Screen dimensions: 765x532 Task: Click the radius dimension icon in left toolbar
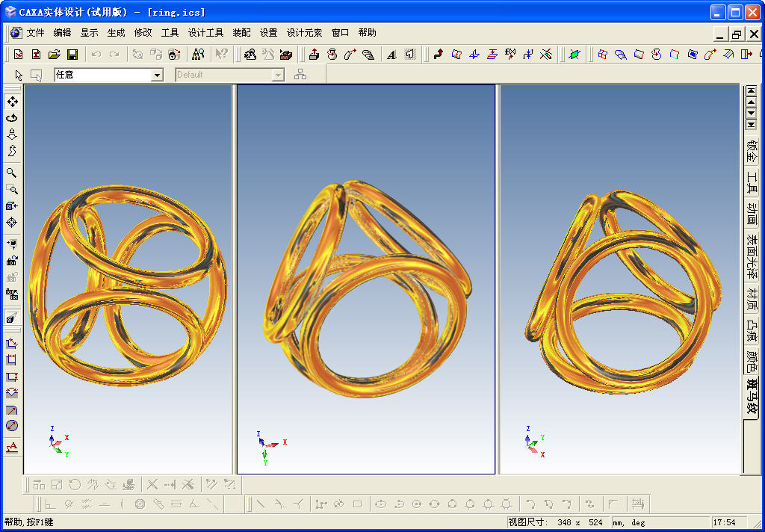(12, 409)
